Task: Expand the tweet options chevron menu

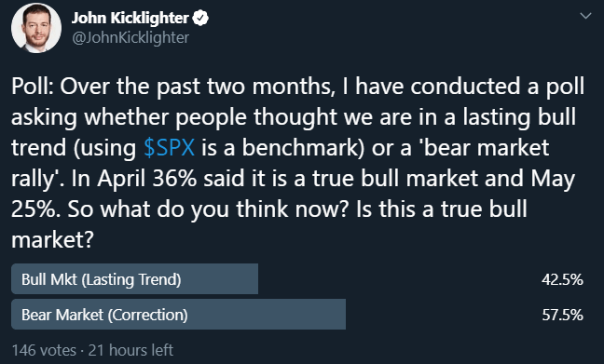Action: coord(585,16)
